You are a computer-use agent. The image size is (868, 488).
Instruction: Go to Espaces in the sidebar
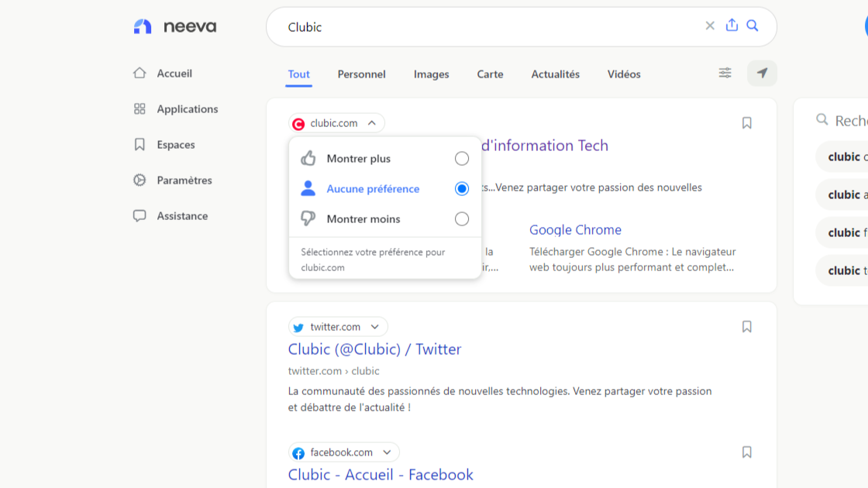click(175, 144)
